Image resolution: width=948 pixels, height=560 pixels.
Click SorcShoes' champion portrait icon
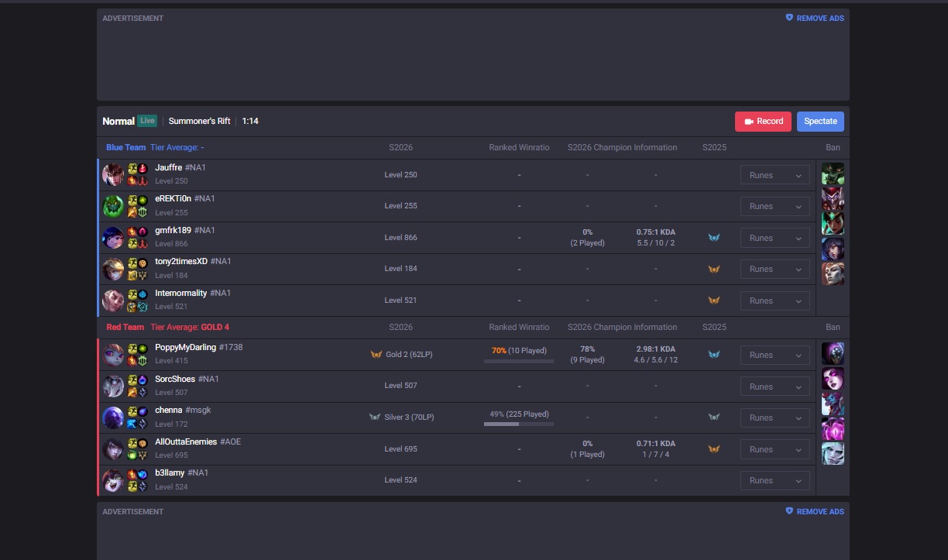[x=113, y=386]
